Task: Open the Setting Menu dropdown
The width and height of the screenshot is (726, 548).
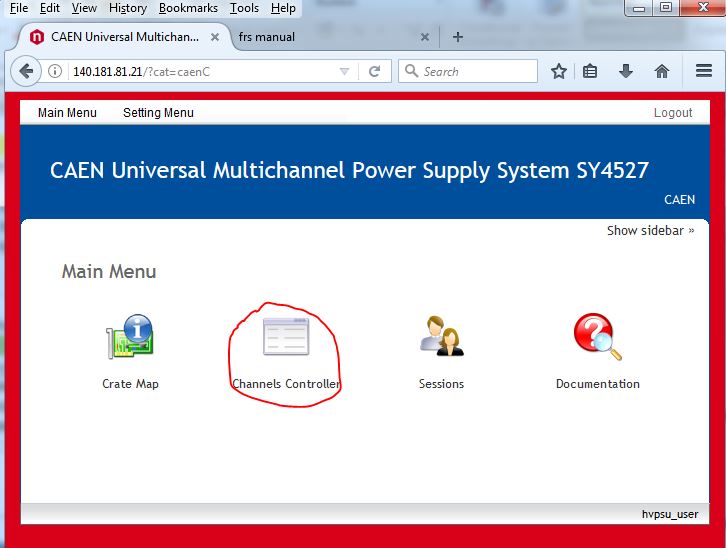Action: (158, 113)
